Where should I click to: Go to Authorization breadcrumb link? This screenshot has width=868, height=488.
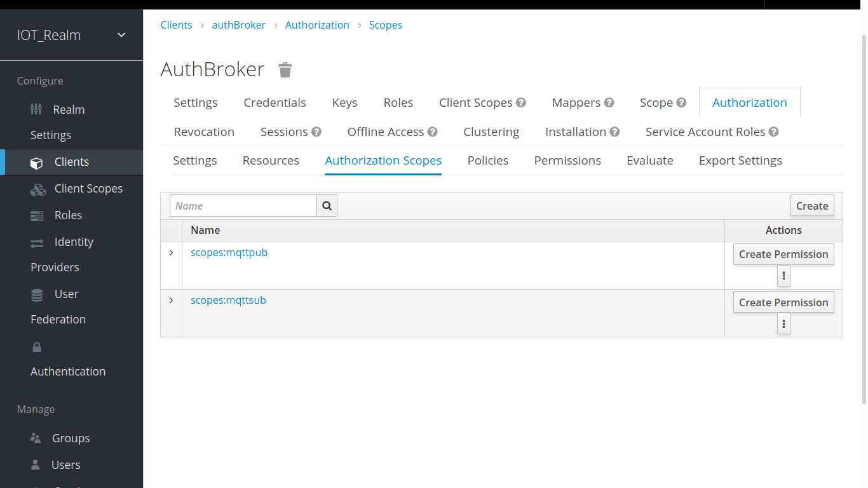coord(317,25)
